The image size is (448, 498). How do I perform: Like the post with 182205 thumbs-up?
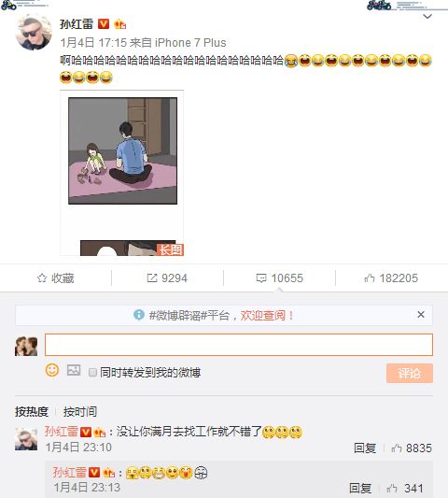click(370, 278)
